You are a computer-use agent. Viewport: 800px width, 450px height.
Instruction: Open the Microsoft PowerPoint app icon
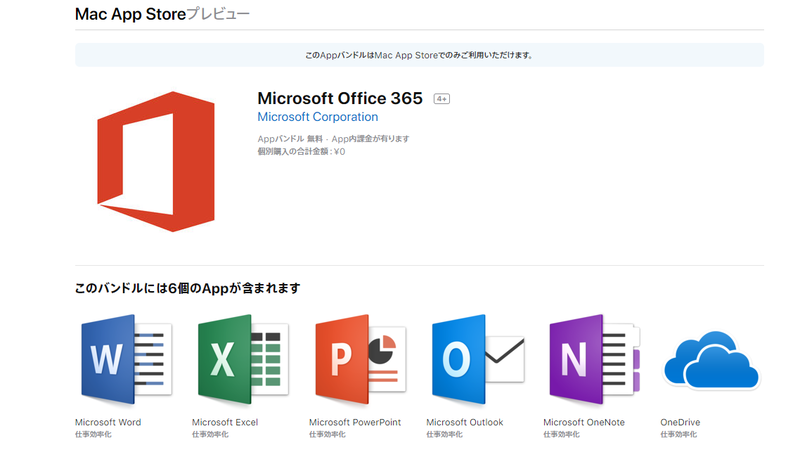click(360, 360)
